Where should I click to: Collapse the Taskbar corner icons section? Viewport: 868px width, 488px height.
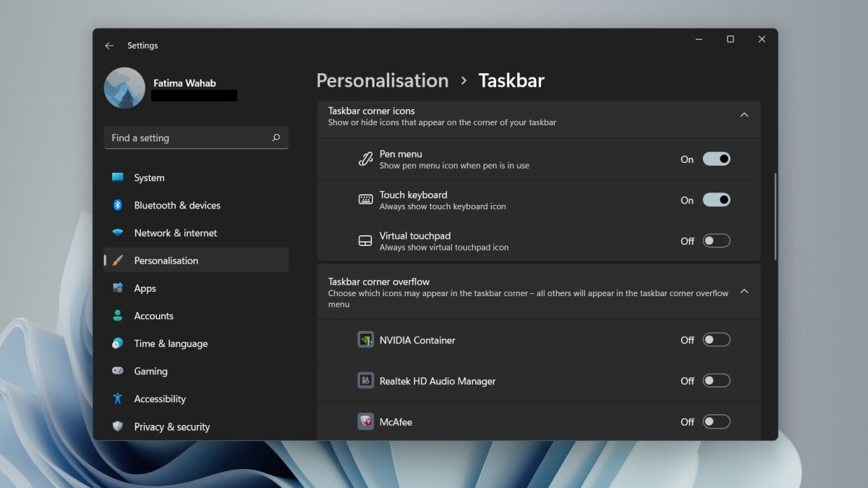(x=744, y=114)
